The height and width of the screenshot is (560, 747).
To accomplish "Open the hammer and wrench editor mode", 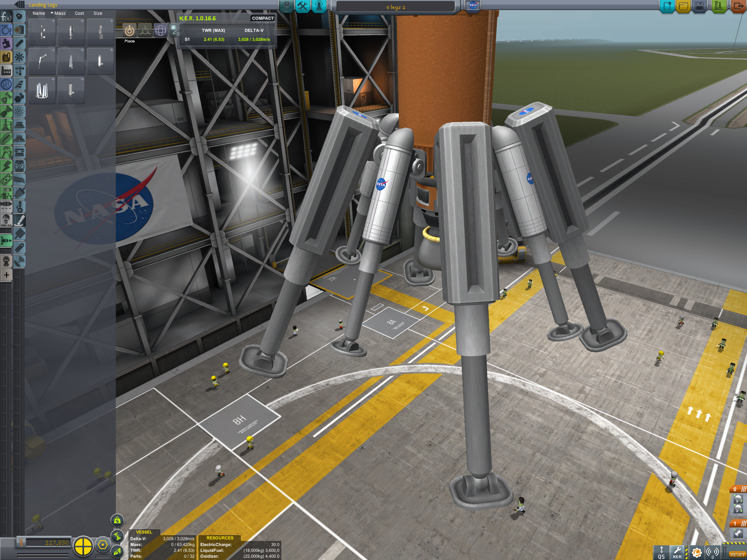I will pos(302,6).
